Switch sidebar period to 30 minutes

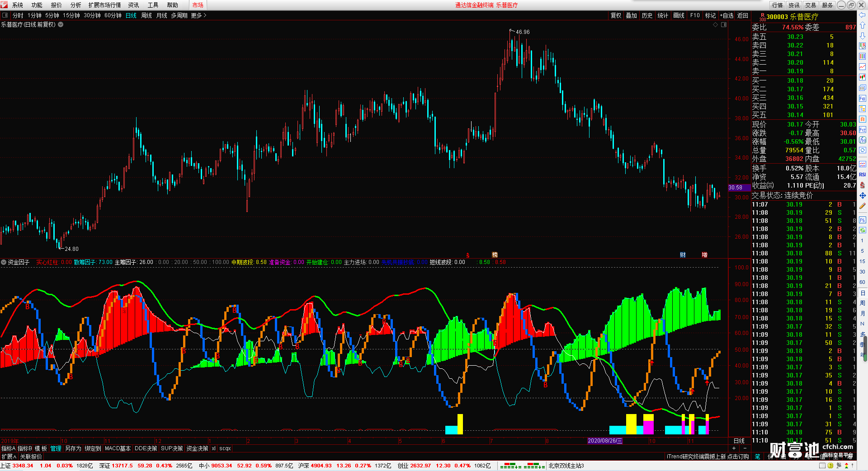tap(862, 272)
